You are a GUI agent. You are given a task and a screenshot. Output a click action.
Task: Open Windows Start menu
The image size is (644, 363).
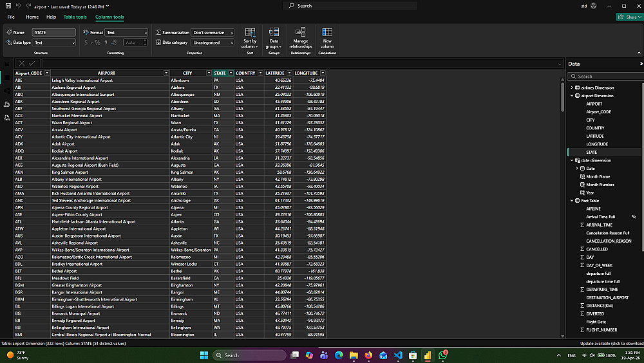204,355
